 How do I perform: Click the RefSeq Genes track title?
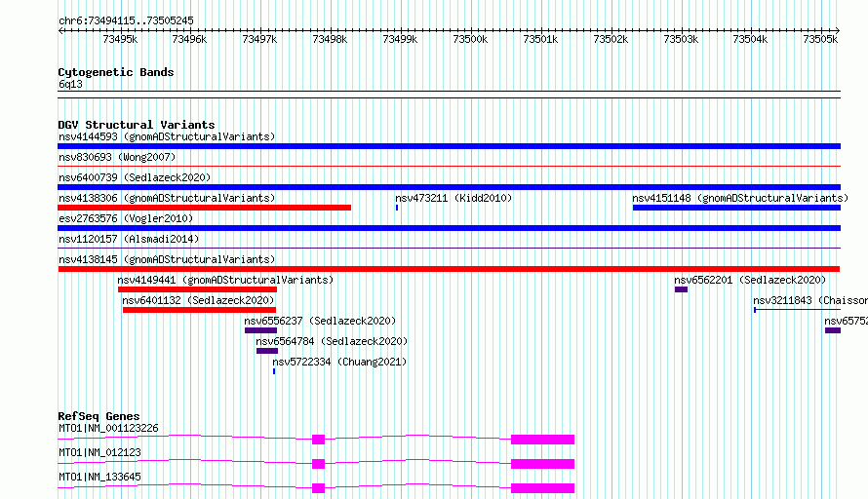pyautogui.click(x=99, y=416)
